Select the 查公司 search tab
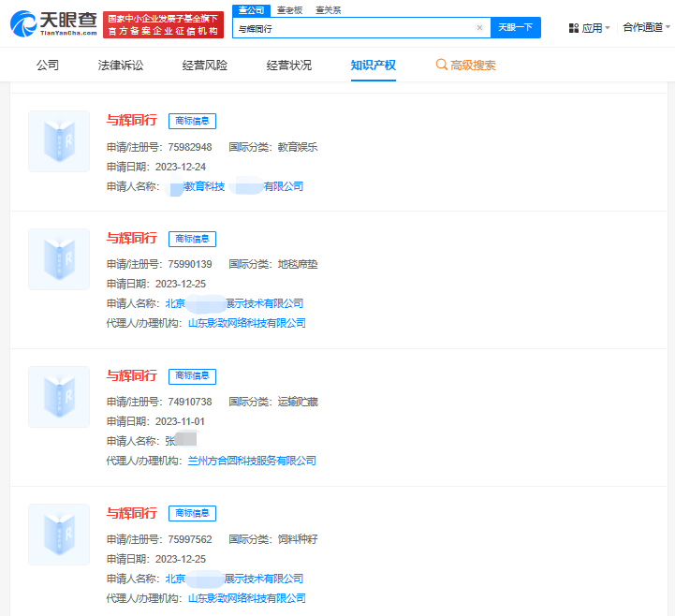 pyautogui.click(x=252, y=10)
